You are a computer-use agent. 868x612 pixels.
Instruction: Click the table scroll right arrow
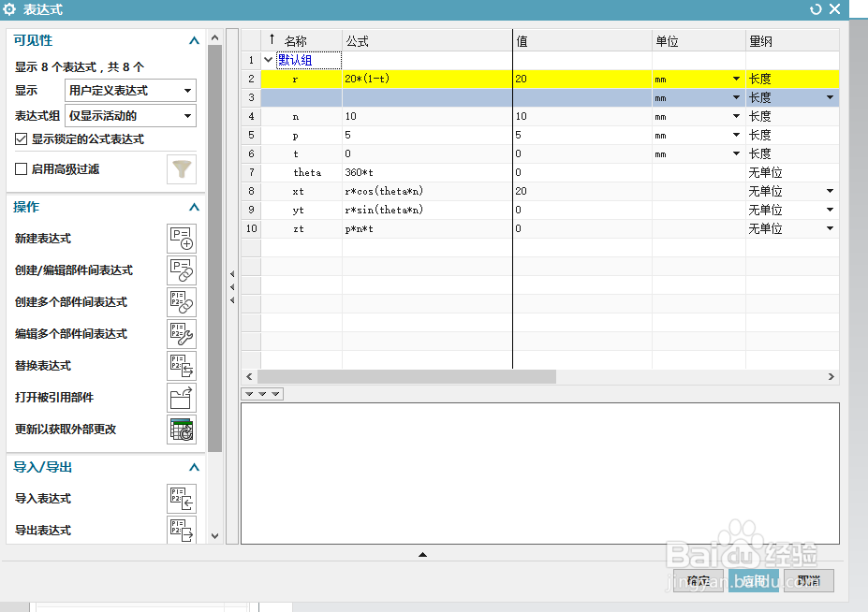831,377
